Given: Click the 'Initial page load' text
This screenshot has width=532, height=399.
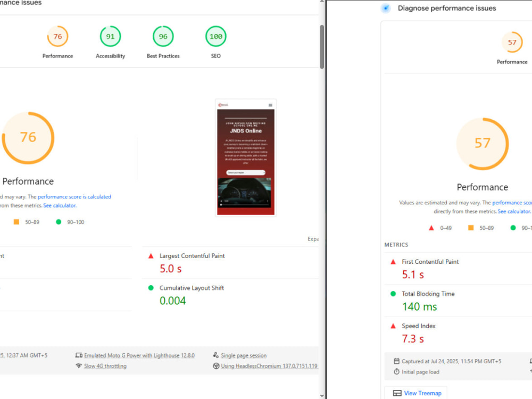Looking at the screenshot, I should click(420, 372).
